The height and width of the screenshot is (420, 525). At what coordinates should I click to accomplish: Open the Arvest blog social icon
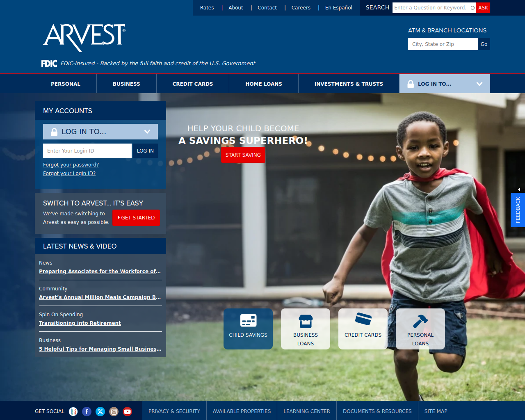73,411
